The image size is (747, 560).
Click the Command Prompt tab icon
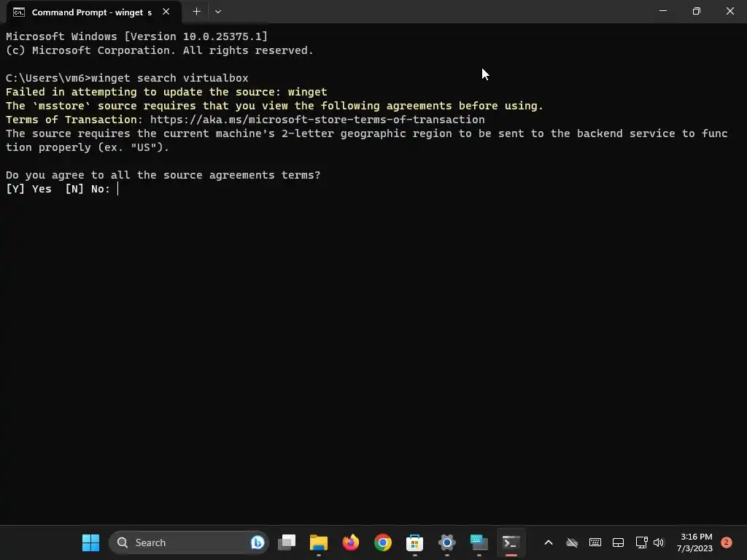[19, 12]
